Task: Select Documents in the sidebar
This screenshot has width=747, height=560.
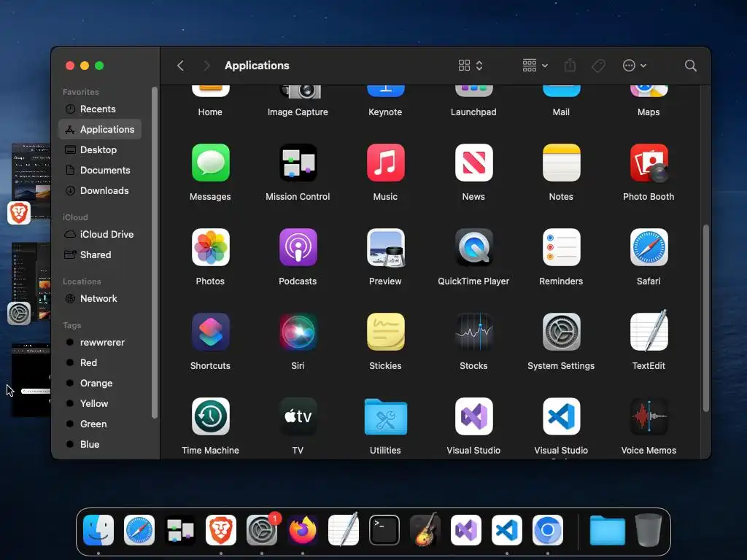Action: (99, 171)
